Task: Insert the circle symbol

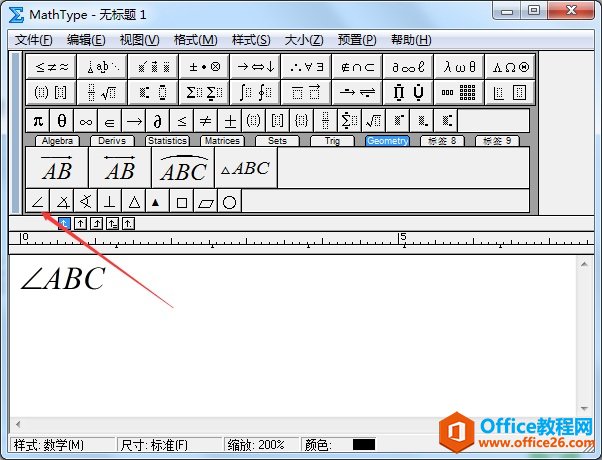Action: point(230,201)
